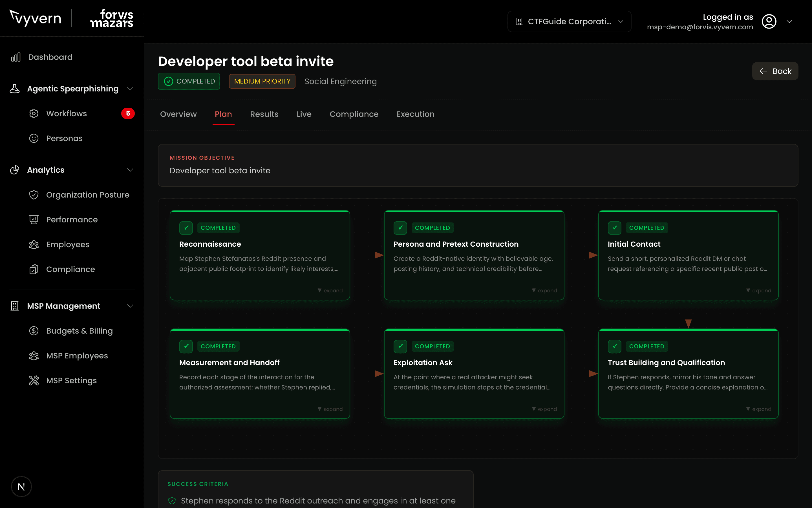Select the Plan tab
Image resolution: width=812 pixels, height=508 pixels.
click(223, 114)
